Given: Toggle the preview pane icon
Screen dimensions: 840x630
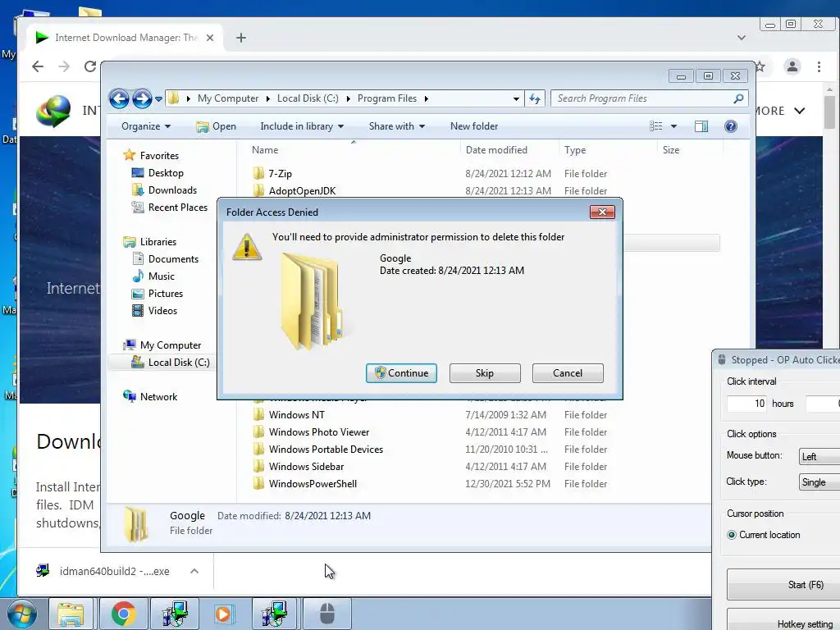Looking at the screenshot, I should (701, 126).
